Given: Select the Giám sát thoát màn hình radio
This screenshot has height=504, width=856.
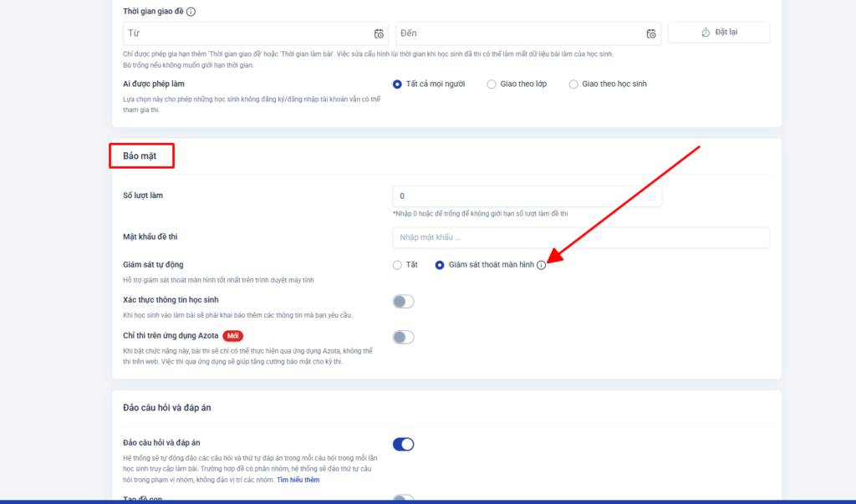Looking at the screenshot, I should click(440, 265).
